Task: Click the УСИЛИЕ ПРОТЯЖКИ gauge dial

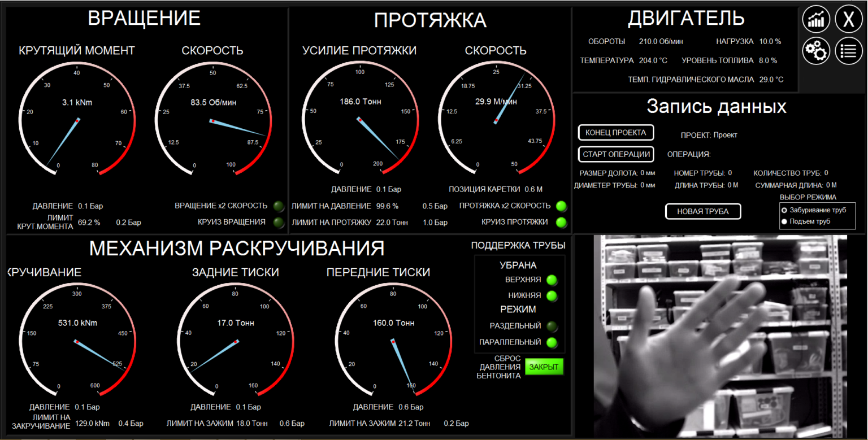Action: click(x=359, y=119)
